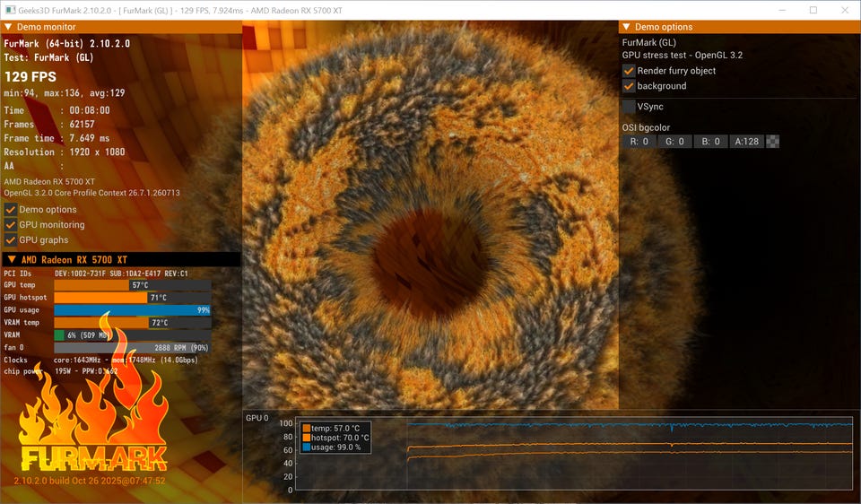Click the FurMark (64-bit) 2.10.2.0 header text

(x=67, y=44)
